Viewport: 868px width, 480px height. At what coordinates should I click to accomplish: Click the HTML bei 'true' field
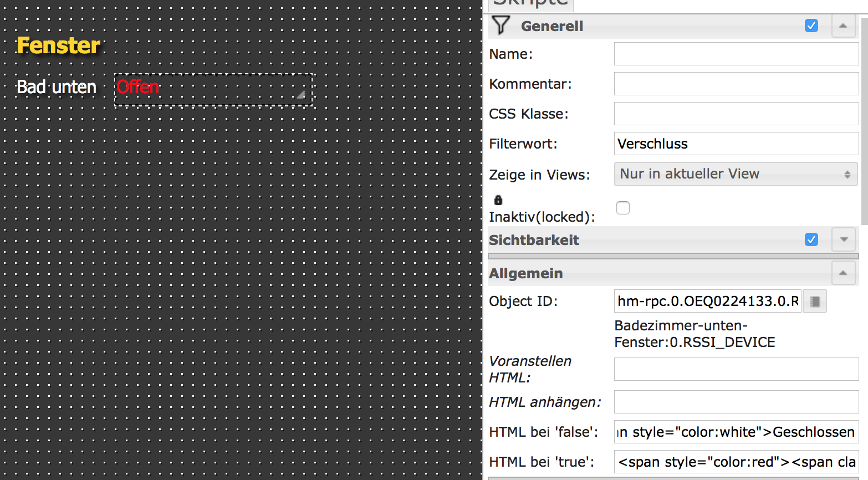click(x=736, y=462)
